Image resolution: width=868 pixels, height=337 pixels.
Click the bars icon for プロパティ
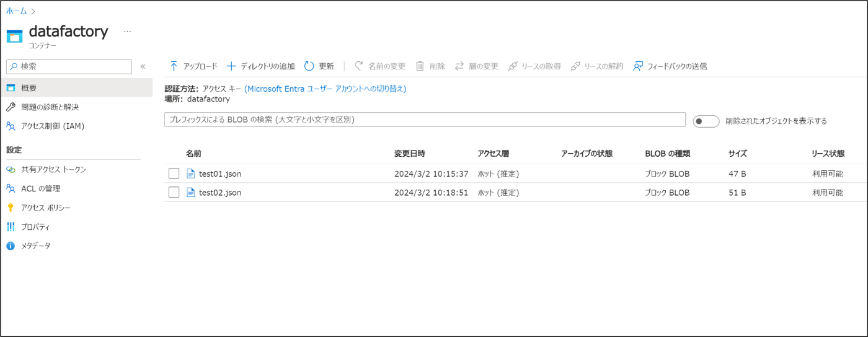coord(11,227)
